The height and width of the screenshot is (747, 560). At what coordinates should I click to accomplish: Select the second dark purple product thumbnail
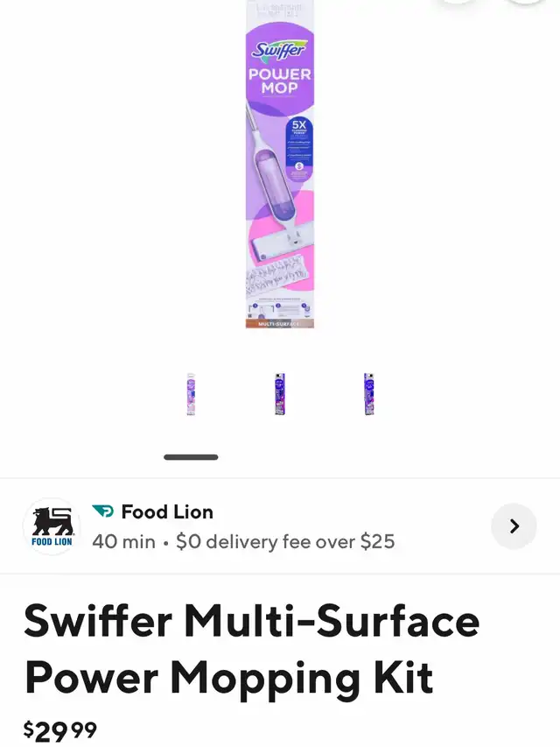(x=280, y=394)
